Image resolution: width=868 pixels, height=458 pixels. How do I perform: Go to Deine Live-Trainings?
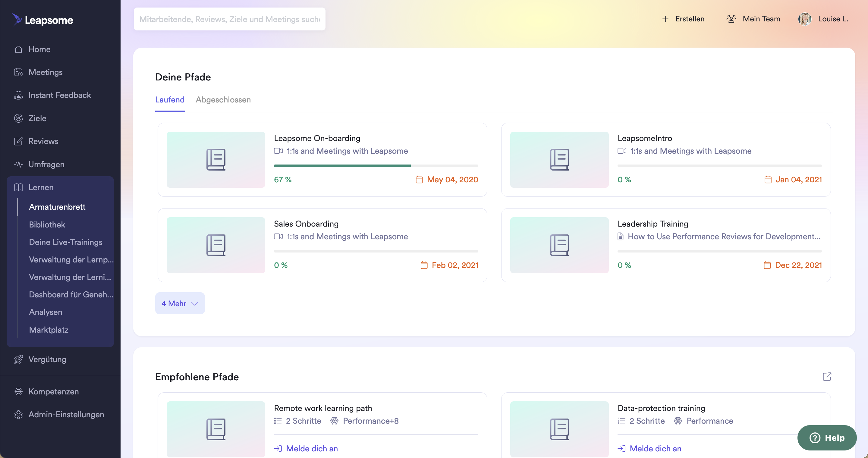click(x=66, y=242)
